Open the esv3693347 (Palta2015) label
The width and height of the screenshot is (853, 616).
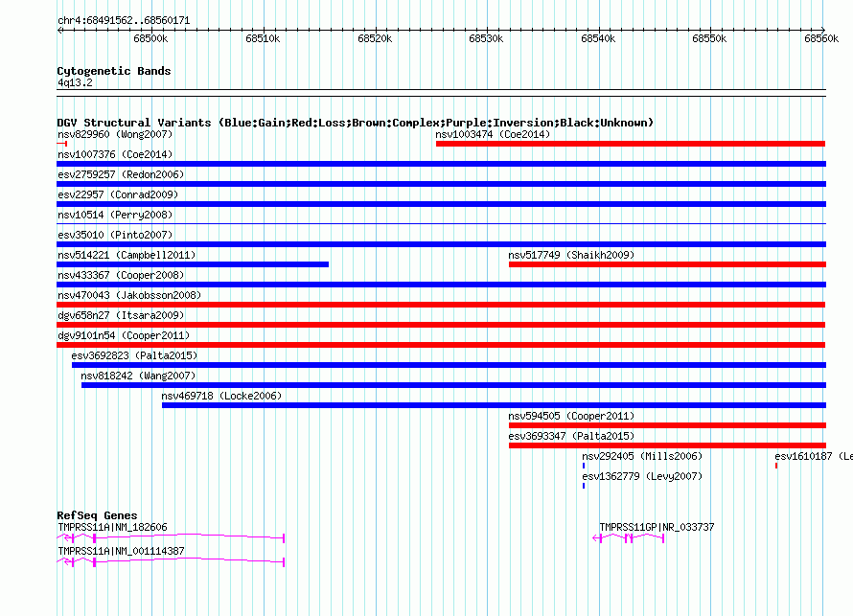click(x=571, y=436)
